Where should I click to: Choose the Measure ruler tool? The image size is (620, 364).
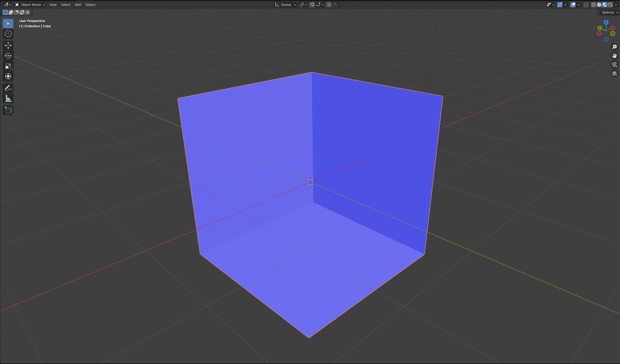pos(8,99)
